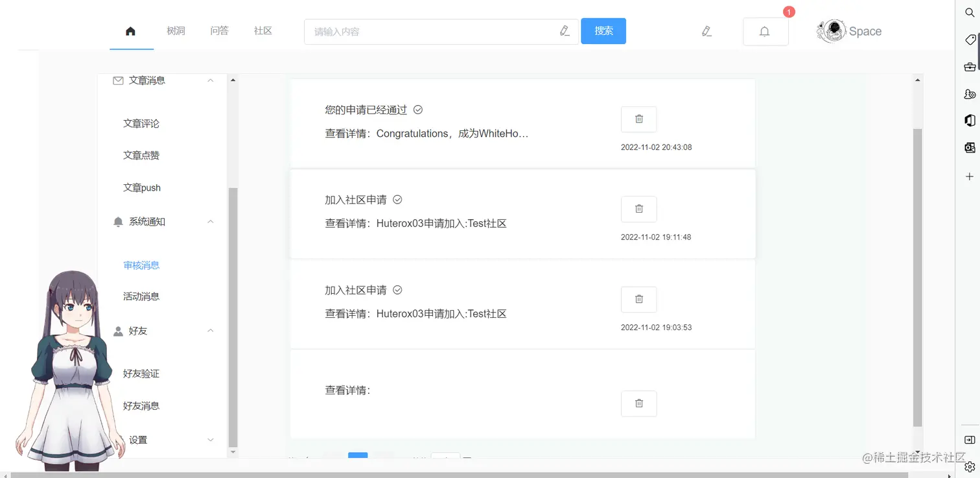Viewport: 980px width, 478px height.
Task: Click the person icon beside 好友
Action: [117, 330]
